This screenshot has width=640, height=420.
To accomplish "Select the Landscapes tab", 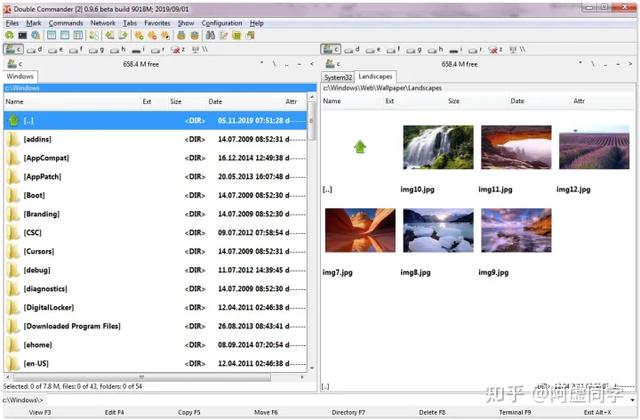I will click(375, 76).
